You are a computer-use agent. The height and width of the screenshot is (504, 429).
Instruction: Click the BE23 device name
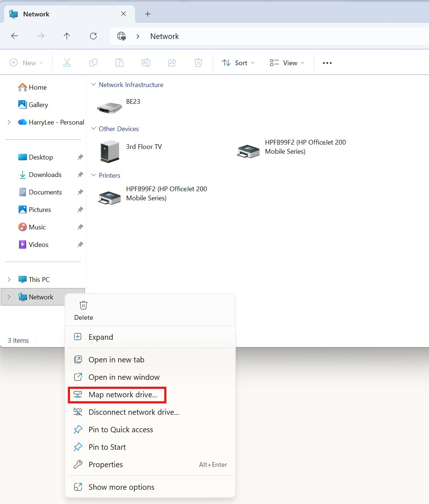133,102
